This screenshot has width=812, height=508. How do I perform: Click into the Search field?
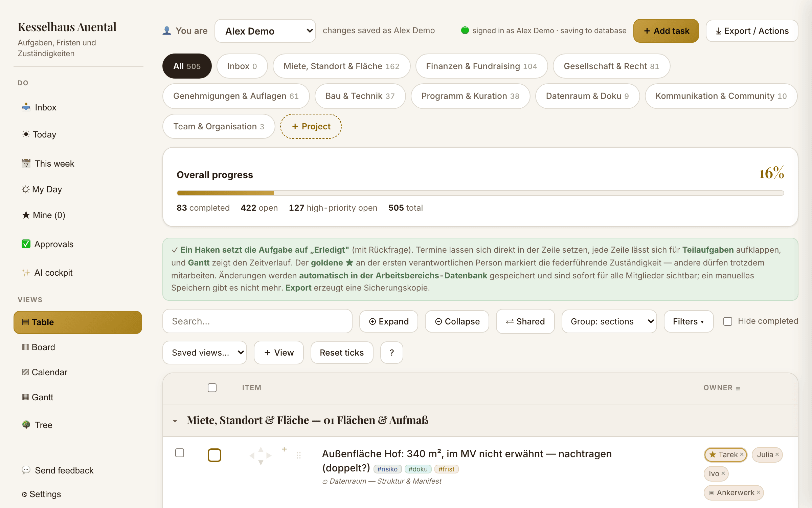point(257,321)
